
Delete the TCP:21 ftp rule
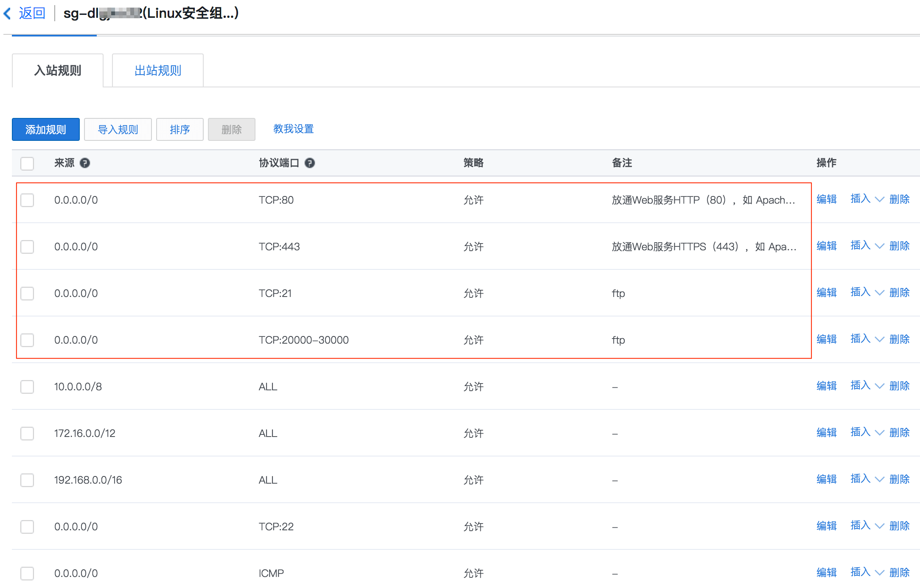900,292
